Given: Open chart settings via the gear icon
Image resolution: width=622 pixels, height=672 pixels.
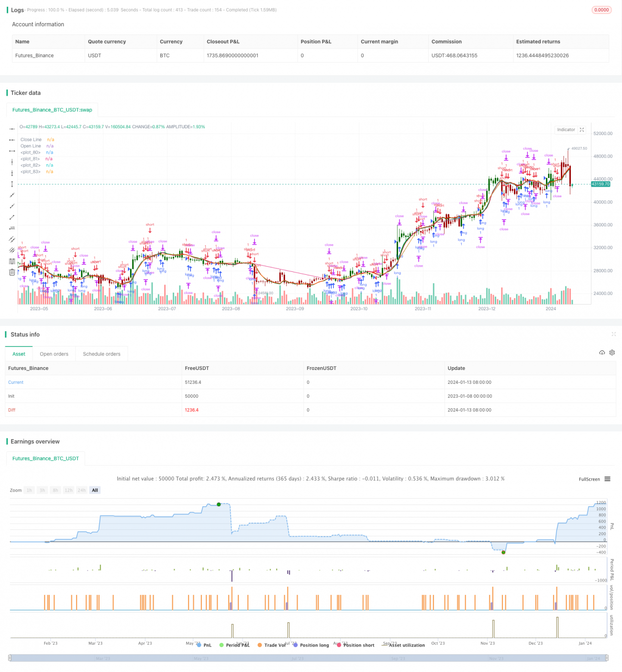Looking at the screenshot, I should 612,352.
